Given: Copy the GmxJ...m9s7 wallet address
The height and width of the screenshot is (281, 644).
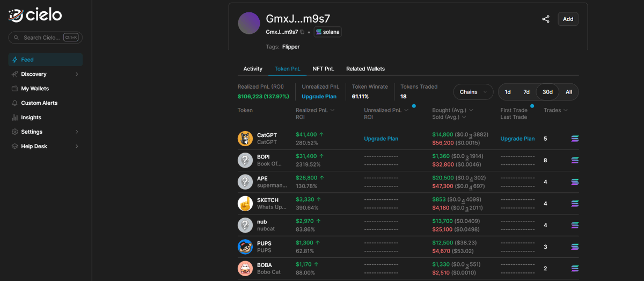Looking at the screenshot, I should pos(302,32).
